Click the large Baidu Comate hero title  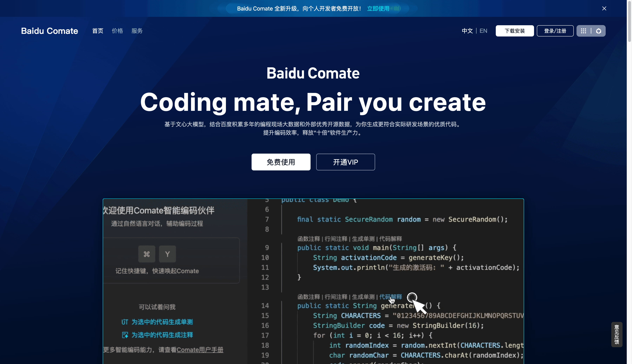(313, 73)
